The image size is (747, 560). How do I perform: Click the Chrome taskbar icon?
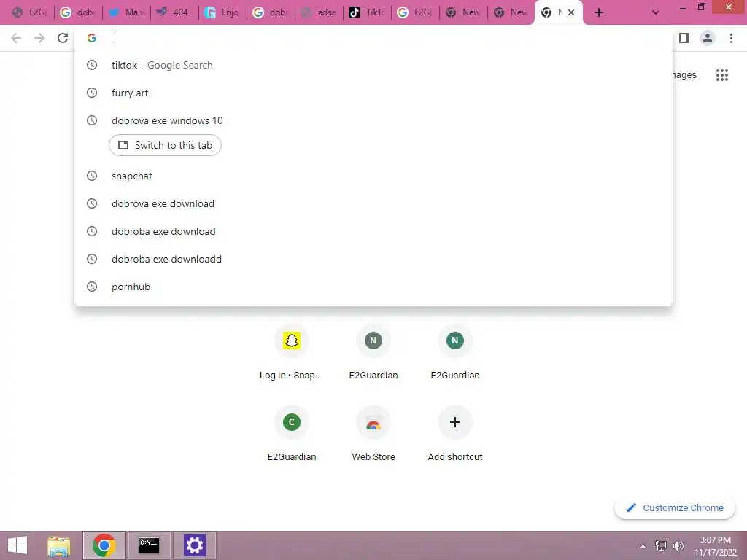104,545
